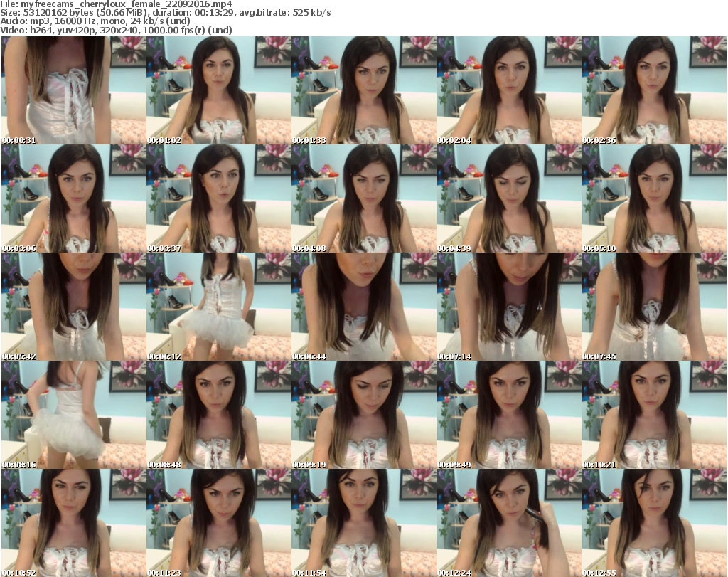728x577 pixels.
Task: Select the thumbnail timestamped 00:08:48
Action: (219, 415)
